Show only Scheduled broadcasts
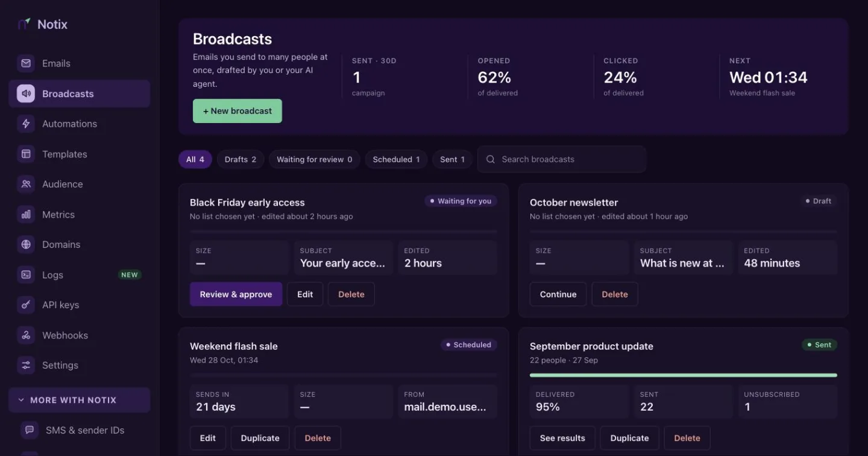This screenshot has height=456, width=868. pos(396,159)
